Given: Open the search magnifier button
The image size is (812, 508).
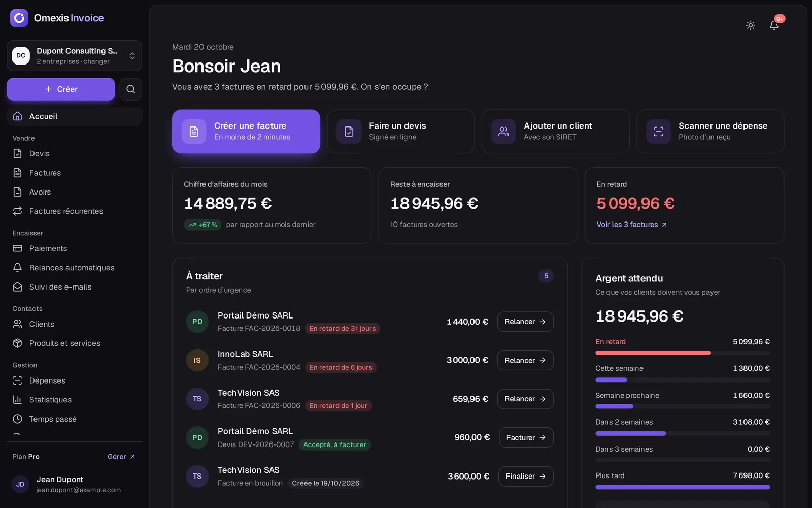Looking at the screenshot, I should click(130, 89).
